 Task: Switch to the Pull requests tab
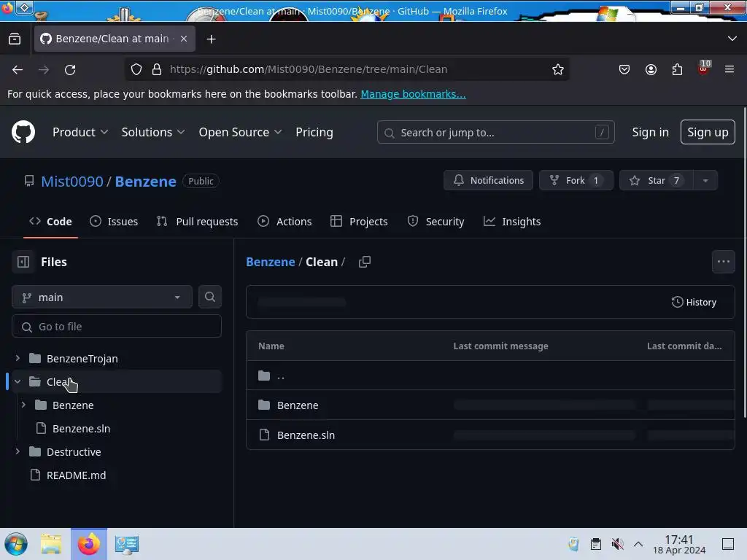tap(197, 222)
